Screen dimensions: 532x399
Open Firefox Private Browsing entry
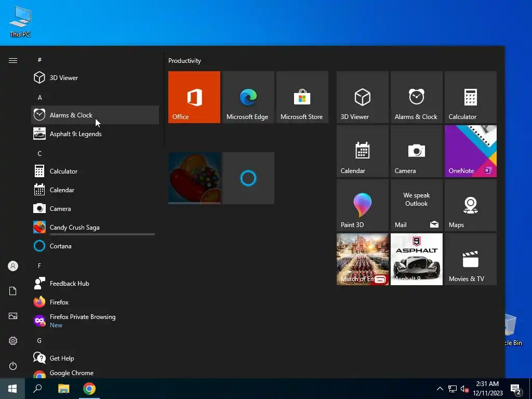(x=95, y=321)
